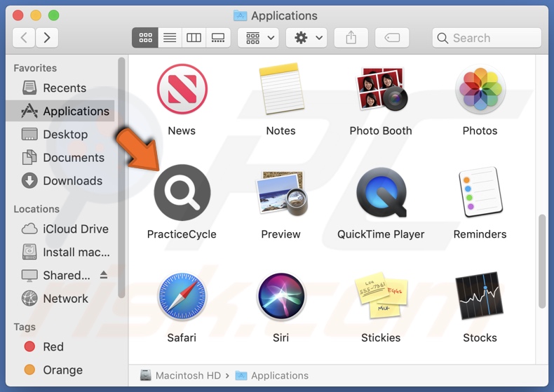Go back with the left arrow button
The width and height of the screenshot is (554, 392).
[x=24, y=37]
